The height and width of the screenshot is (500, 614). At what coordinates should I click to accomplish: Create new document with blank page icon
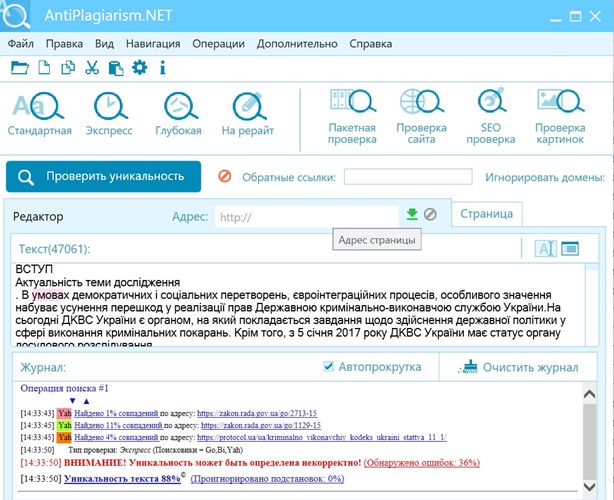point(44,67)
